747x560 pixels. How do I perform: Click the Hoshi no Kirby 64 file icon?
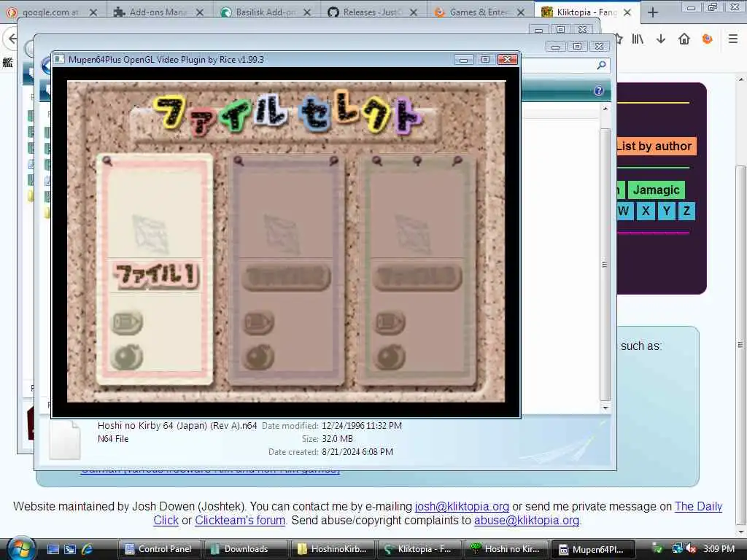pos(65,440)
